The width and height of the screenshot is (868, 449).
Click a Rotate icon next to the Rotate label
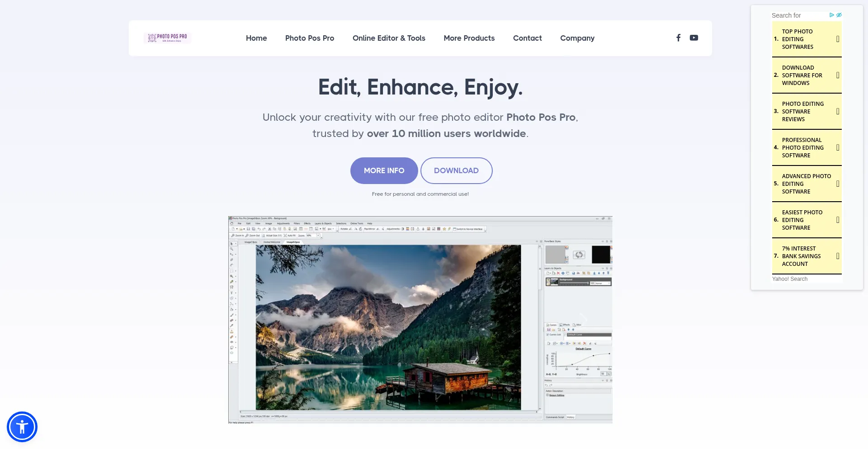(x=351, y=229)
